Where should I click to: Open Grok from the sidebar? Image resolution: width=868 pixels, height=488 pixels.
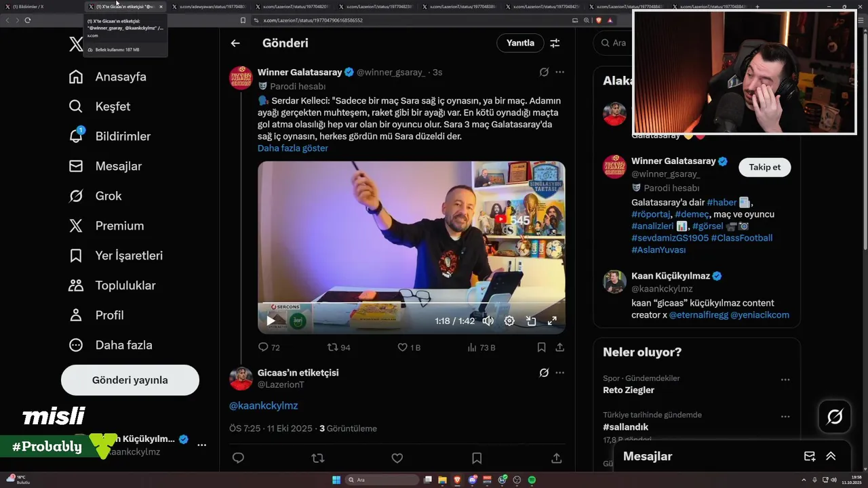(95, 196)
